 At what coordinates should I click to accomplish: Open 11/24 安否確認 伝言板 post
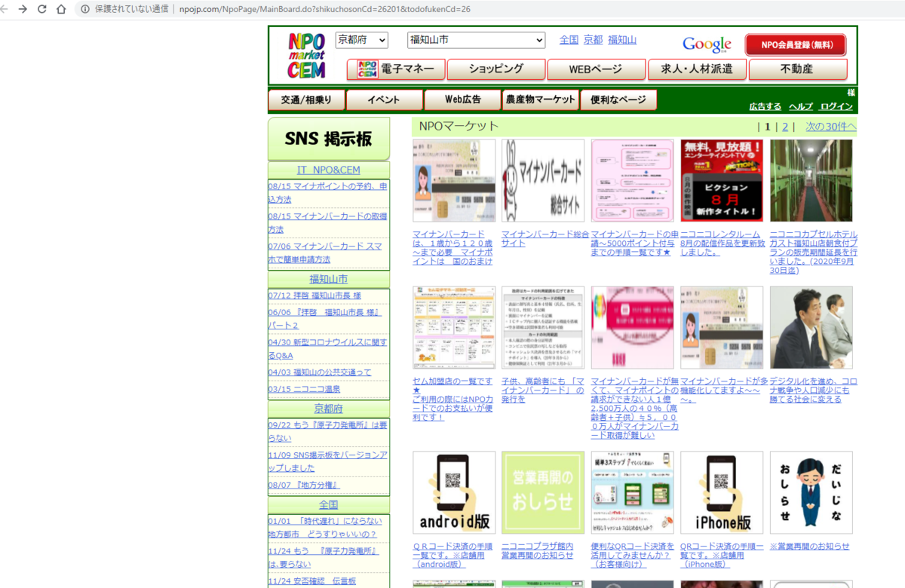tap(312, 581)
